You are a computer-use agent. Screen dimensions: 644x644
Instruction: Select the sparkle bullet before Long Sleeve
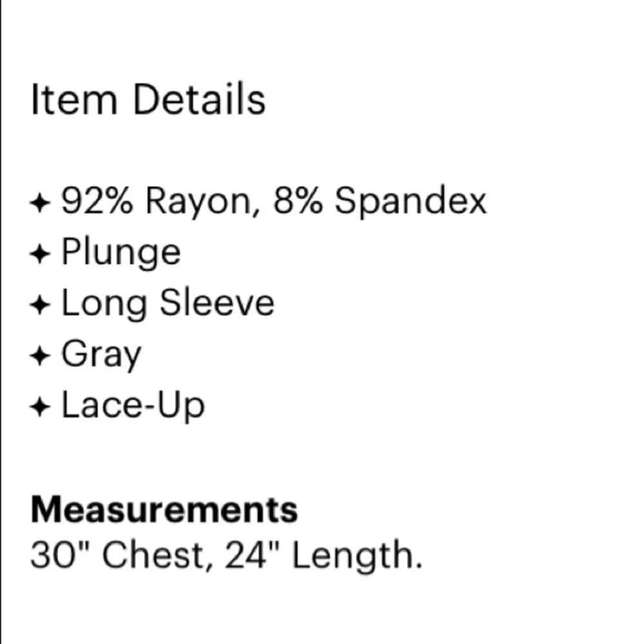tap(40, 305)
